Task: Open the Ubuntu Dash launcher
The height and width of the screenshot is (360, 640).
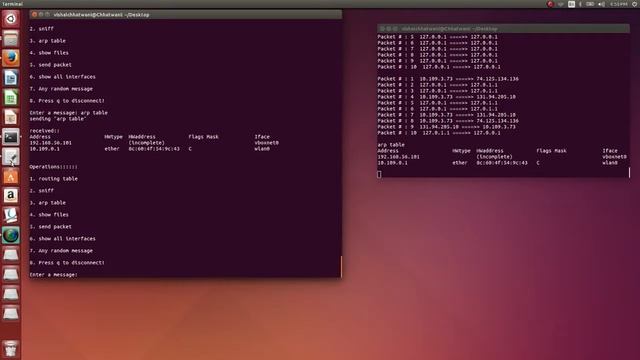Action: pos(11,19)
